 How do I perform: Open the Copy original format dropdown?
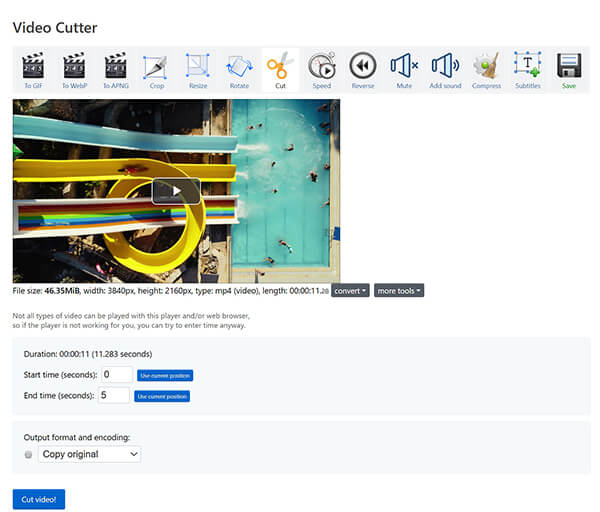[x=90, y=454]
